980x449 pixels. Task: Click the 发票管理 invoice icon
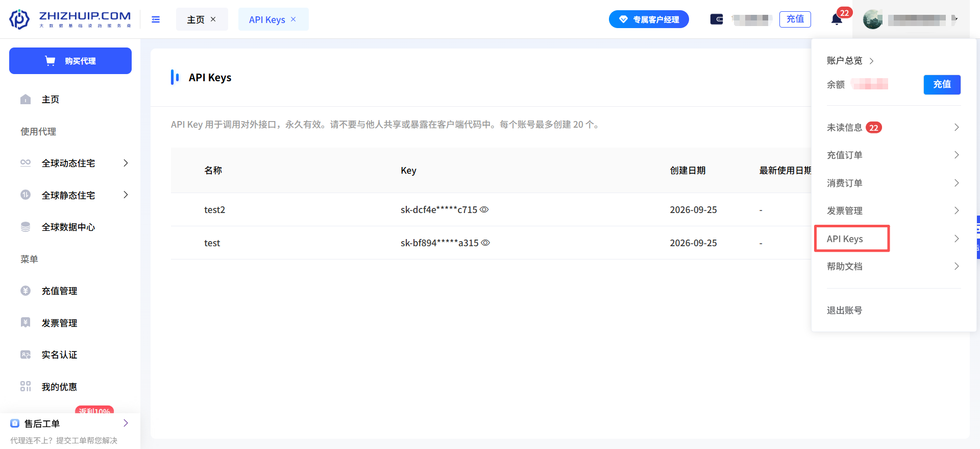tap(26, 322)
